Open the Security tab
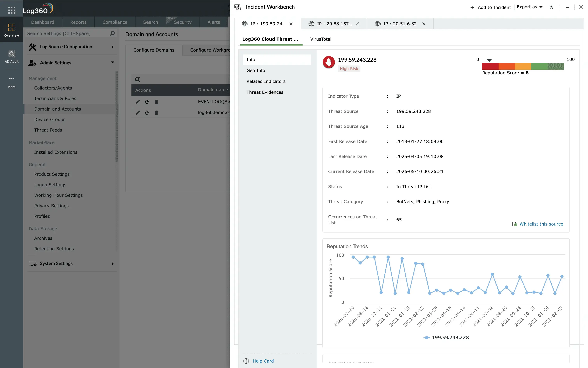588x368 pixels. [183, 22]
